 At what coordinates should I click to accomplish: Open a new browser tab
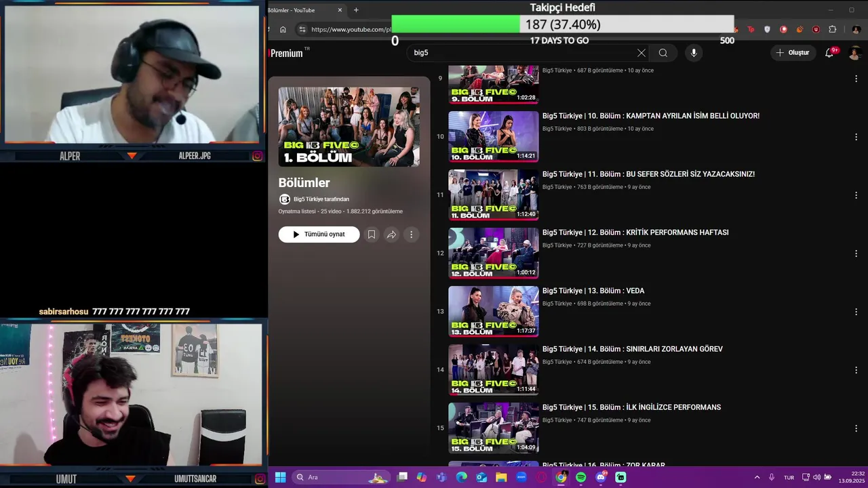pyautogui.click(x=356, y=10)
